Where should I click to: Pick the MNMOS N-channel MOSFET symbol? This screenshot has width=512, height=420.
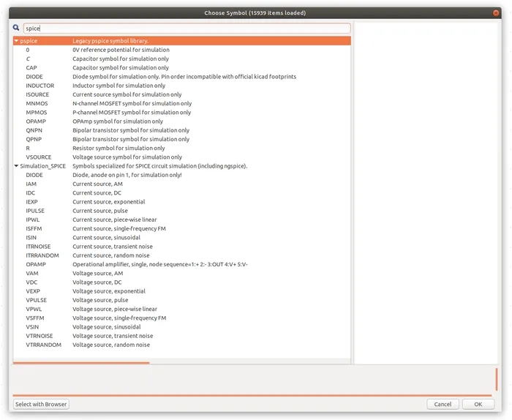click(x=37, y=104)
